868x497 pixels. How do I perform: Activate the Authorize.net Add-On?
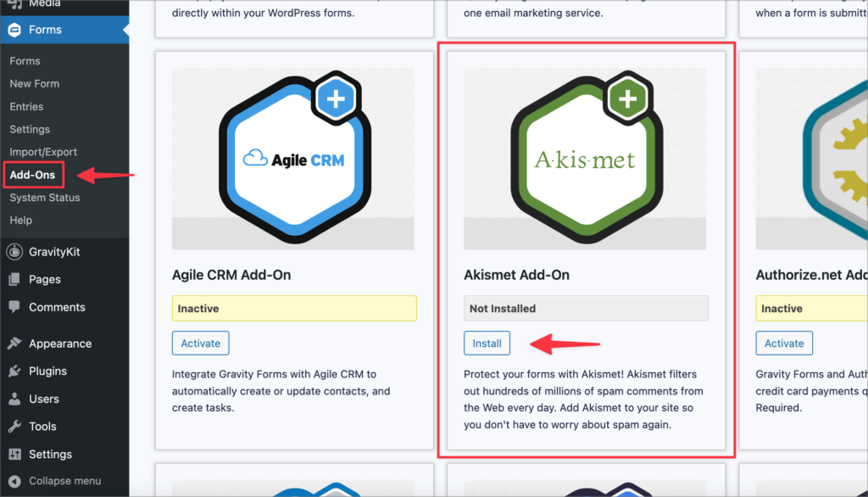(x=784, y=343)
